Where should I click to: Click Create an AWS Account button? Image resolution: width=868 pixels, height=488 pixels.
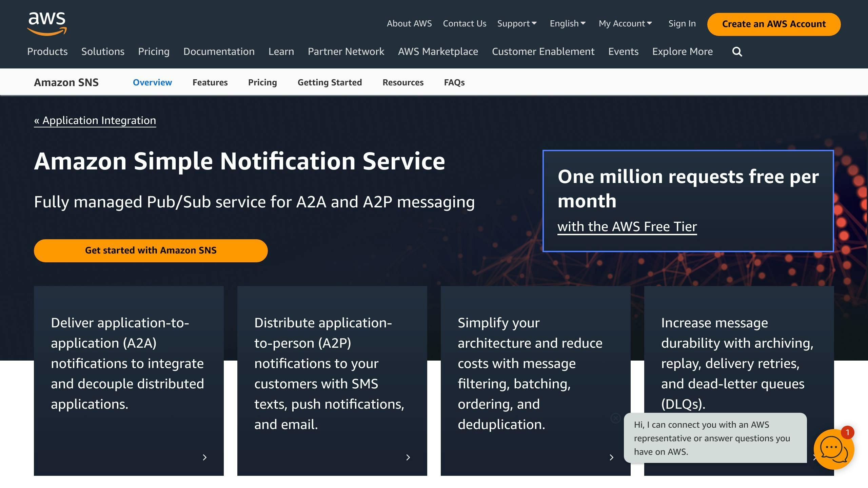click(x=774, y=24)
